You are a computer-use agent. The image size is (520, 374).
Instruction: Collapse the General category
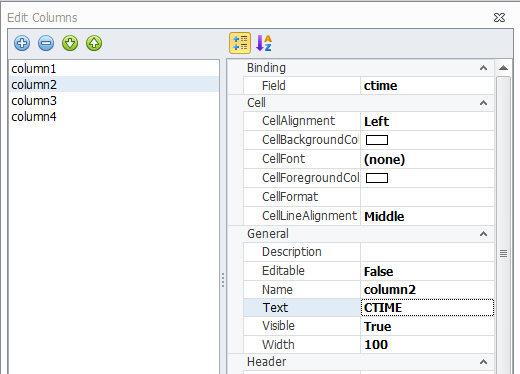click(x=483, y=234)
